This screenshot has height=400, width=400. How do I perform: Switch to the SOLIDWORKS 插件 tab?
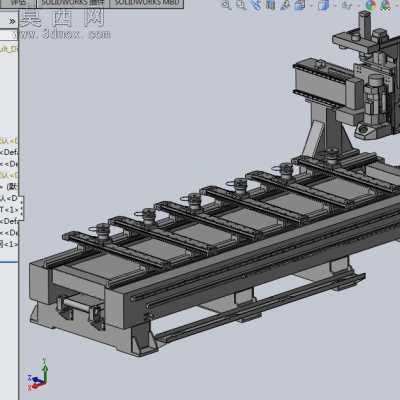[x=73, y=3]
